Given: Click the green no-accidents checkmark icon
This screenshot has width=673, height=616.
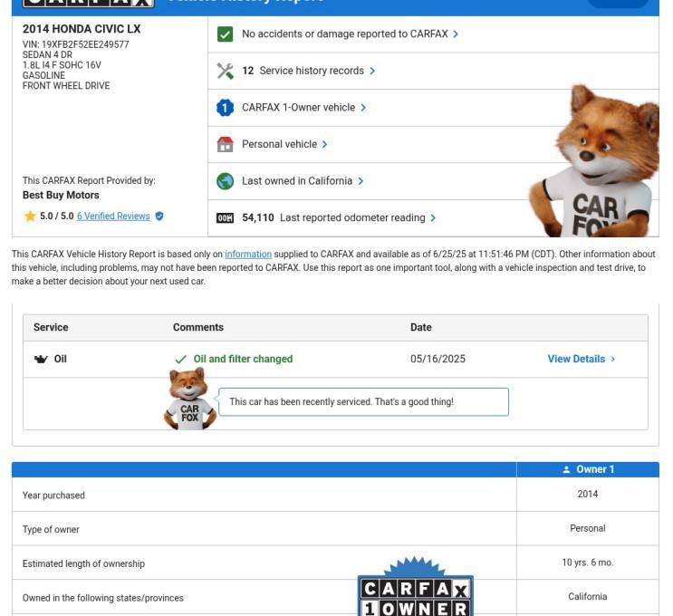Looking at the screenshot, I should (x=225, y=34).
